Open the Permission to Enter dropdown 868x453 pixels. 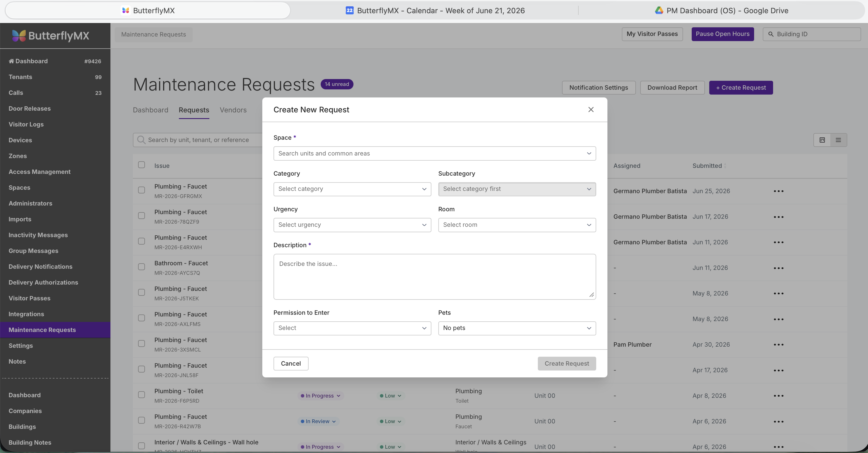pyautogui.click(x=352, y=328)
